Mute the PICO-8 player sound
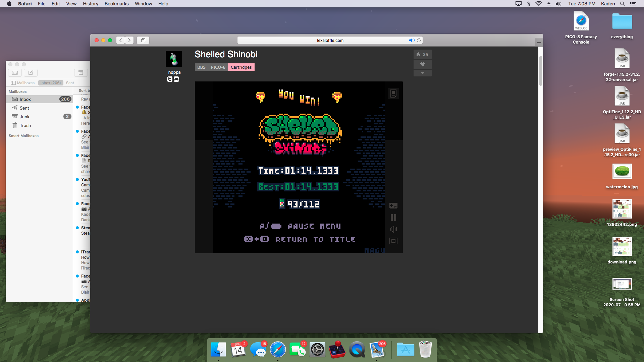The width and height of the screenshot is (644, 362). pyautogui.click(x=393, y=229)
